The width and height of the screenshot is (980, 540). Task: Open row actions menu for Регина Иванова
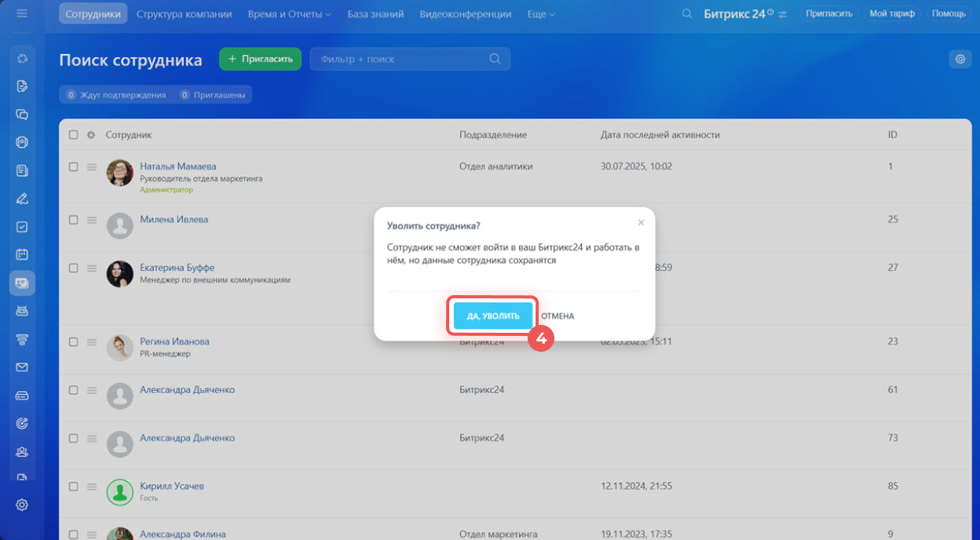pyautogui.click(x=91, y=341)
